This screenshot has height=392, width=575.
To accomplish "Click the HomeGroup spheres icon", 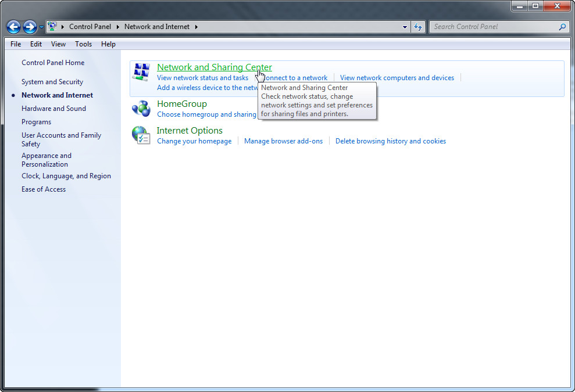I will 141,109.
